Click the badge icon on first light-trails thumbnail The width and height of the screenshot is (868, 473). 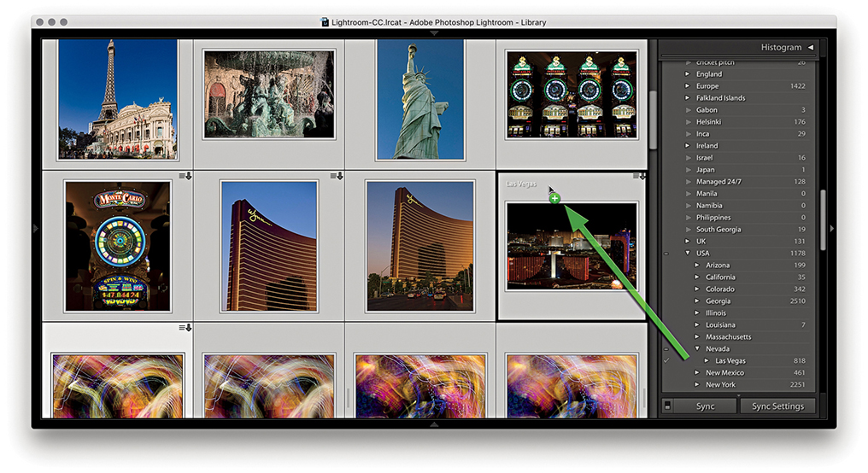[185, 328]
